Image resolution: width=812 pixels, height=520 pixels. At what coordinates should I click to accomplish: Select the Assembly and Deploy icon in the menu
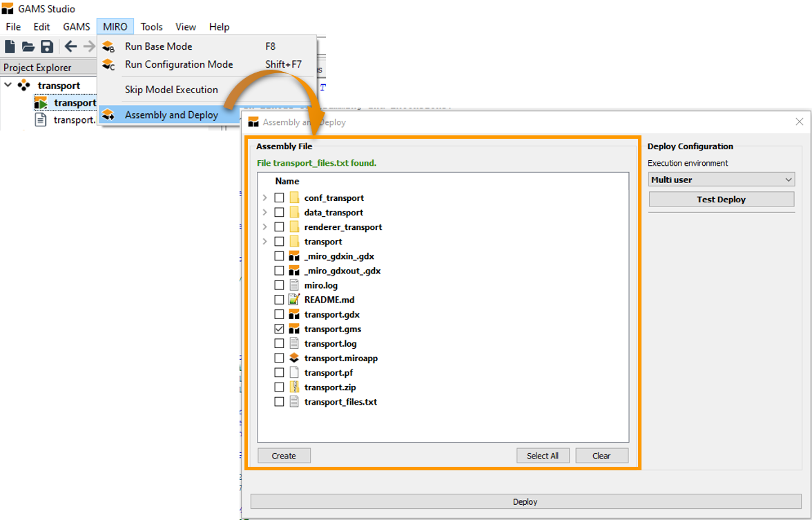click(108, 115)
